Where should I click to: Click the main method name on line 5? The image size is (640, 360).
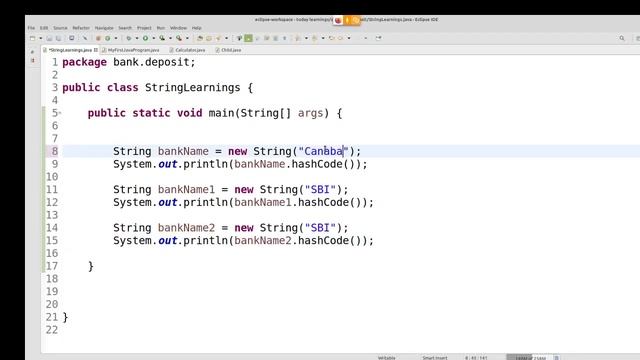221,113
